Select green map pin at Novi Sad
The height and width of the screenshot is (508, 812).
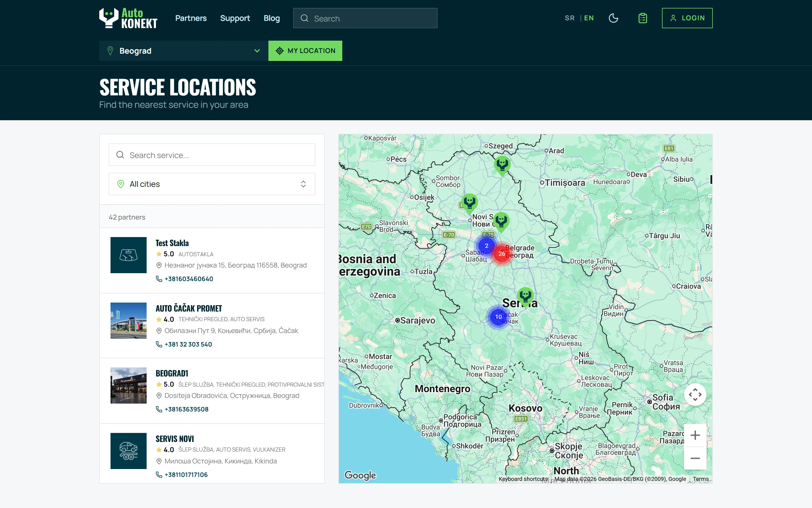501,222
